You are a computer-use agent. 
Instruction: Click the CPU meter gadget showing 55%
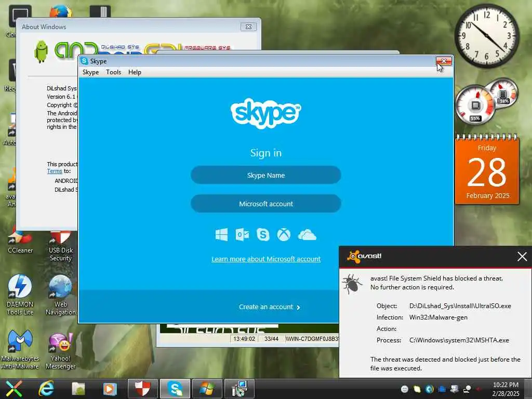coord(475,105)
